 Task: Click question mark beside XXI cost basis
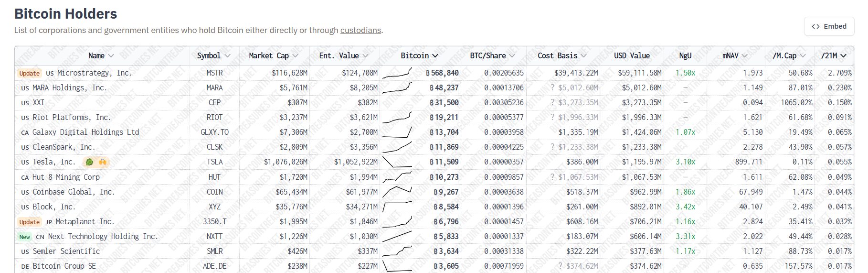click(x=552, y=102)
